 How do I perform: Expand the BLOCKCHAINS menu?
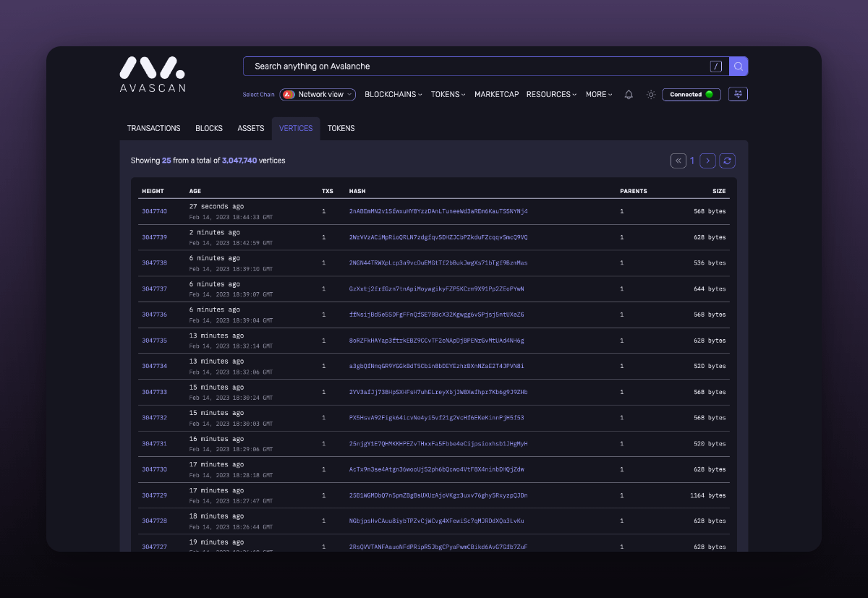(x=393, y=95)
